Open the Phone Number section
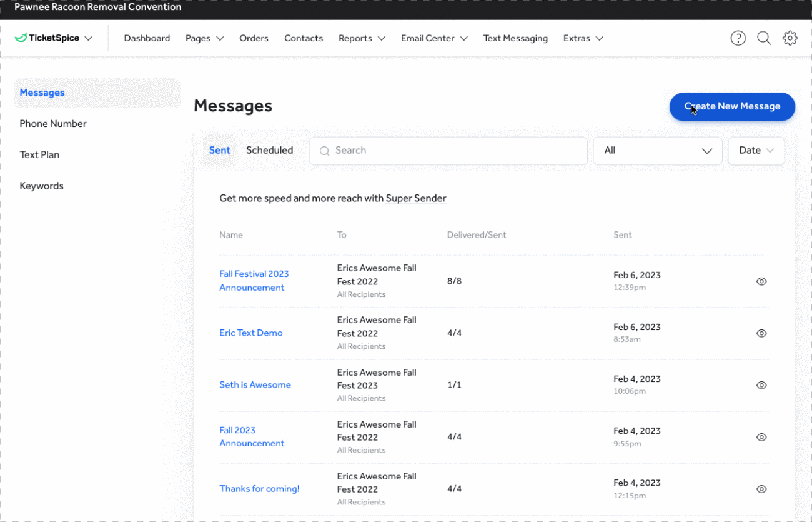This screenshot has height=522, width=812. point(53,123)
